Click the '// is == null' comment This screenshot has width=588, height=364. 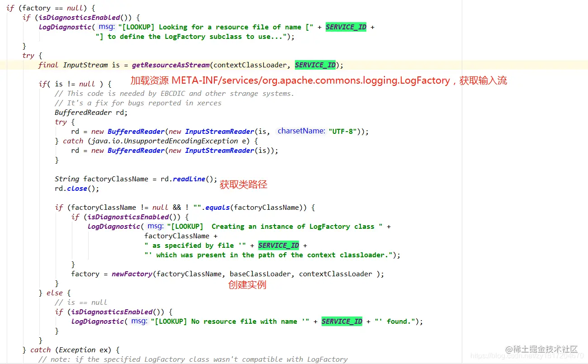point(81,303)
